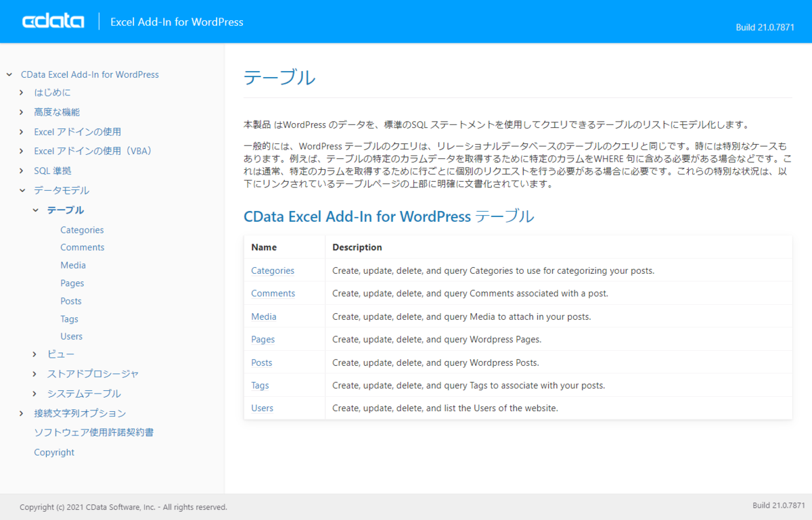Expand the SQL 準拠 chevron
This screenshot has height=520, width=812.
(x=22, y=171)
